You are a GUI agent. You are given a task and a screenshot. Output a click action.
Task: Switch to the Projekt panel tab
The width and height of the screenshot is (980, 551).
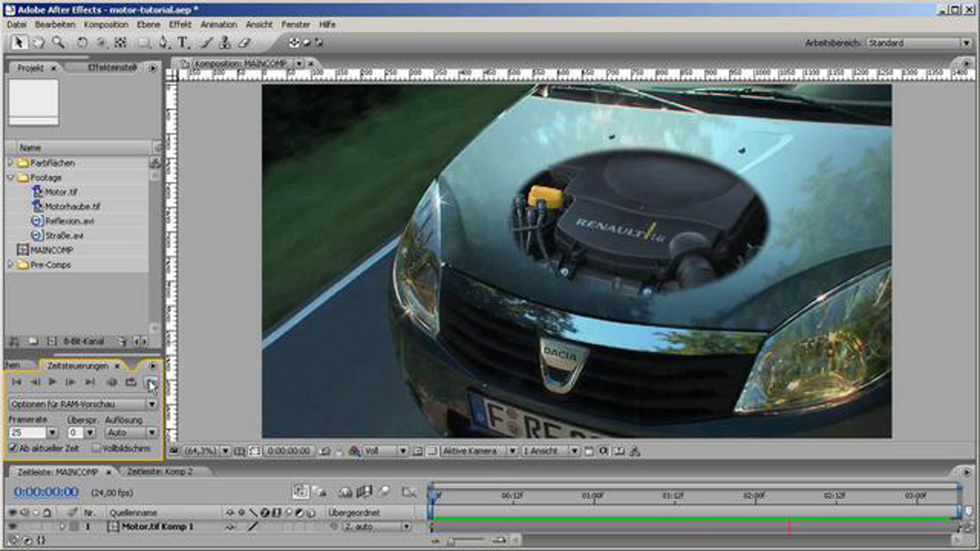tap(31, 68)
